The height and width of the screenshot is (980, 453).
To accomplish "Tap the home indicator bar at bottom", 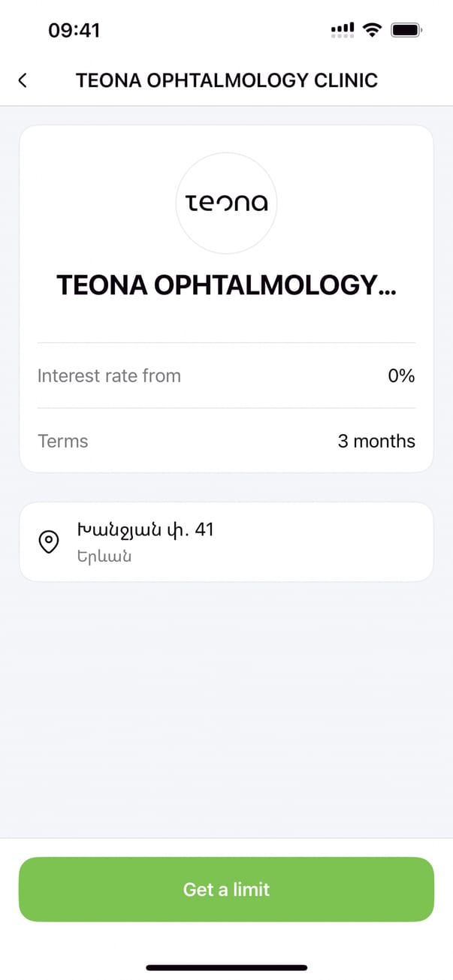I will tap(226, 967).
